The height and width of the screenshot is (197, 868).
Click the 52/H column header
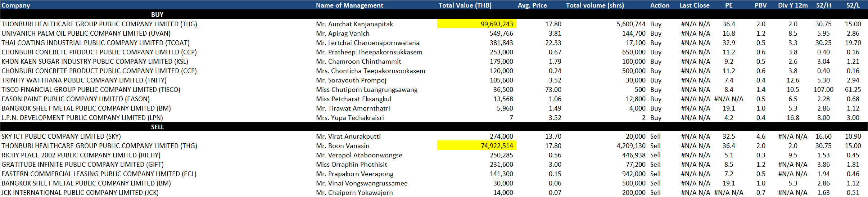pos(824,5)
